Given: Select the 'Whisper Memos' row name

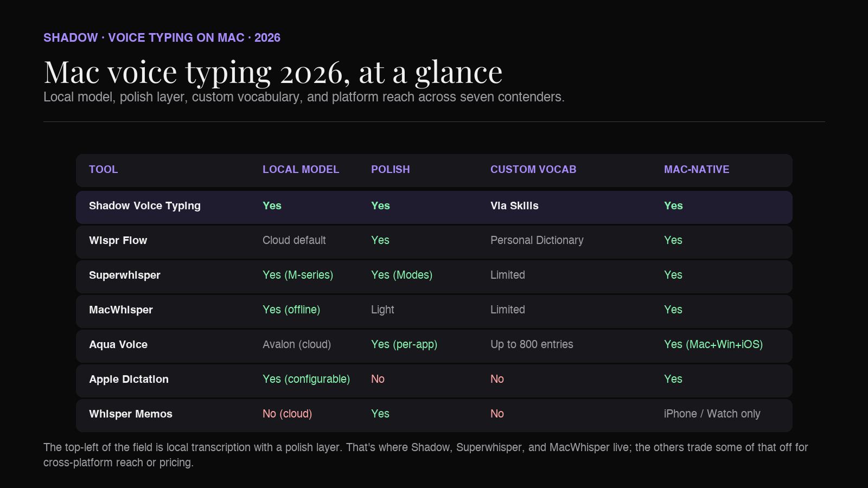Looking at the screenshot, I should coord(130,414).
